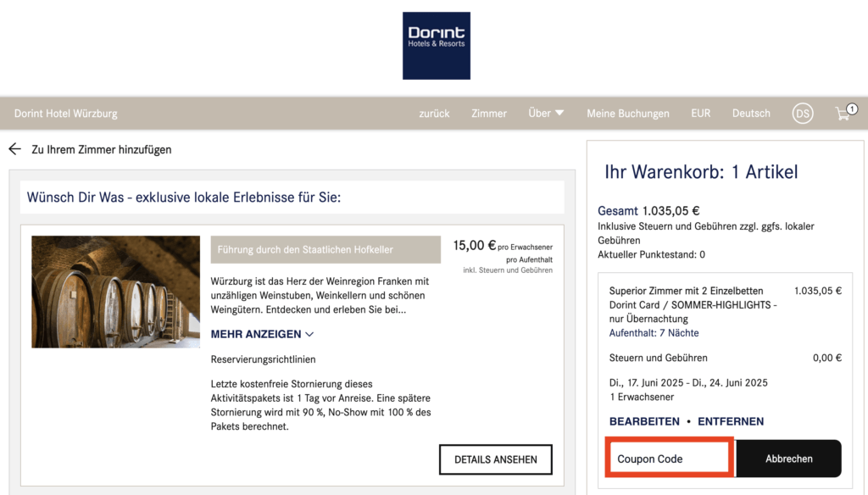Click Wünsch Dir Was heading

[x=184, y=197]
